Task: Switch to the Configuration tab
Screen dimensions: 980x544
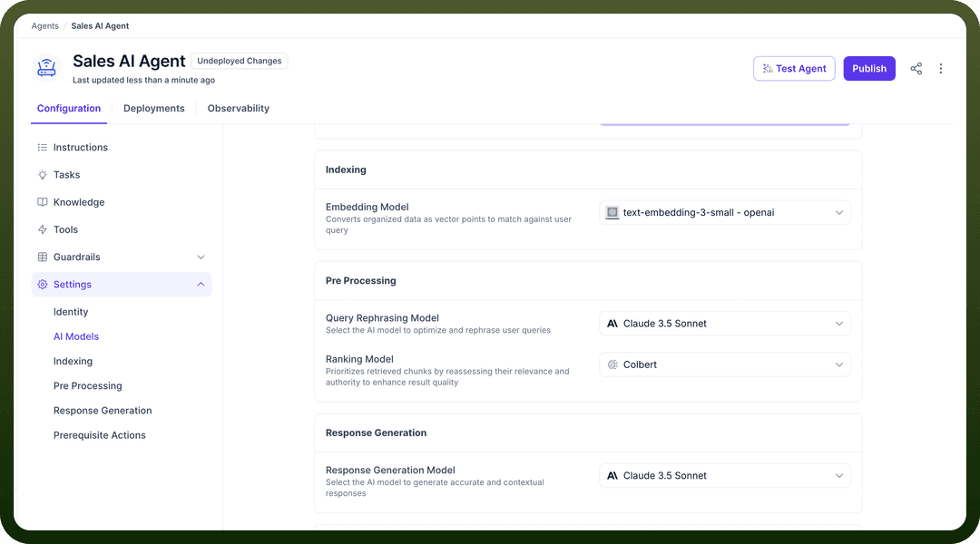Action: (x=69, y=108)
